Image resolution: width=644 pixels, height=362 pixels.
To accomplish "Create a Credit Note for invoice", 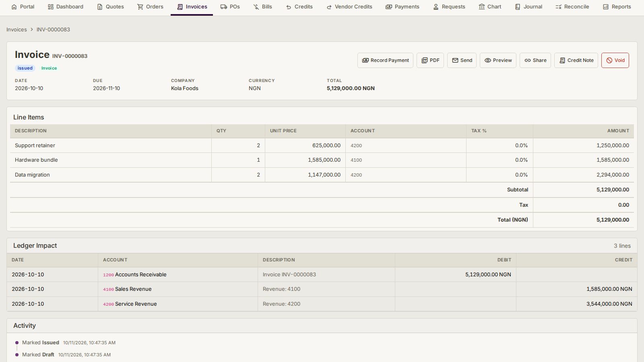I will [576, 60].
